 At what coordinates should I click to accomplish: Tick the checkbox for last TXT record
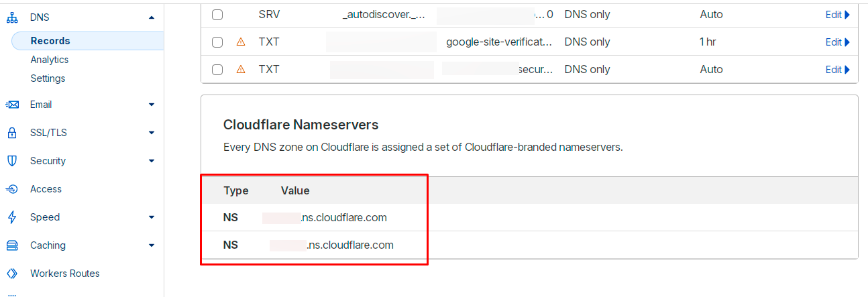pos(217,69)
